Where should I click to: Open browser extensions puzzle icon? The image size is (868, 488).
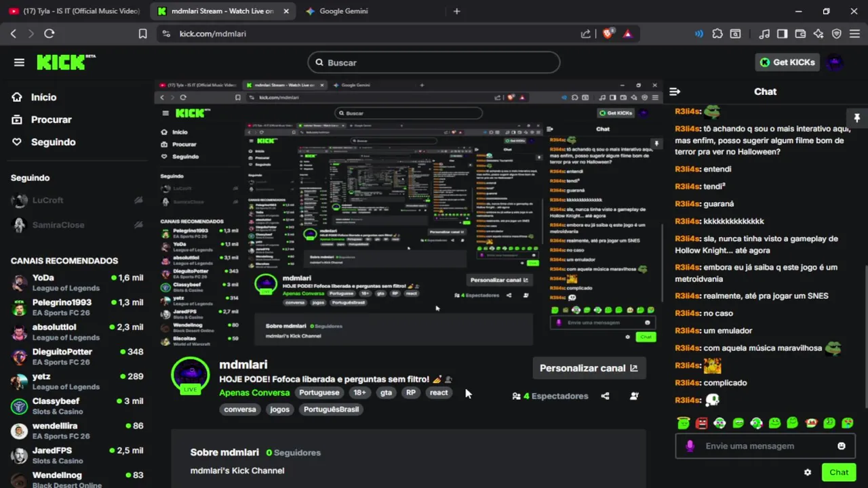(x=717, y=33)
